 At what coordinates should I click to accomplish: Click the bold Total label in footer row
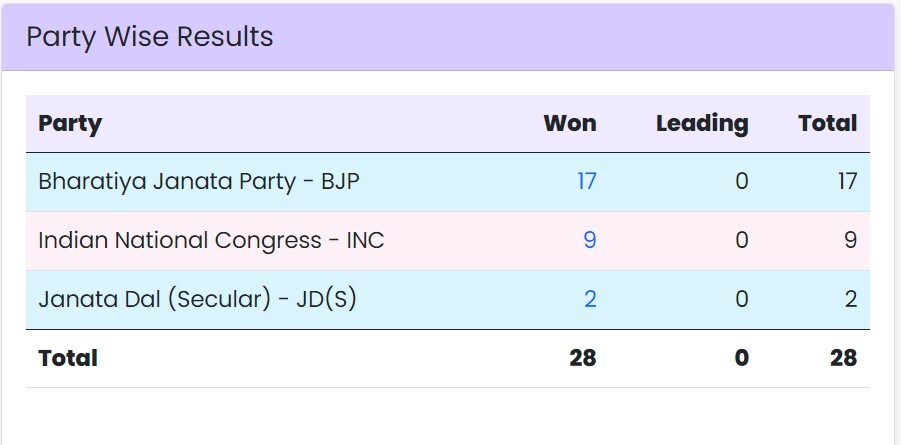point(68,358)
